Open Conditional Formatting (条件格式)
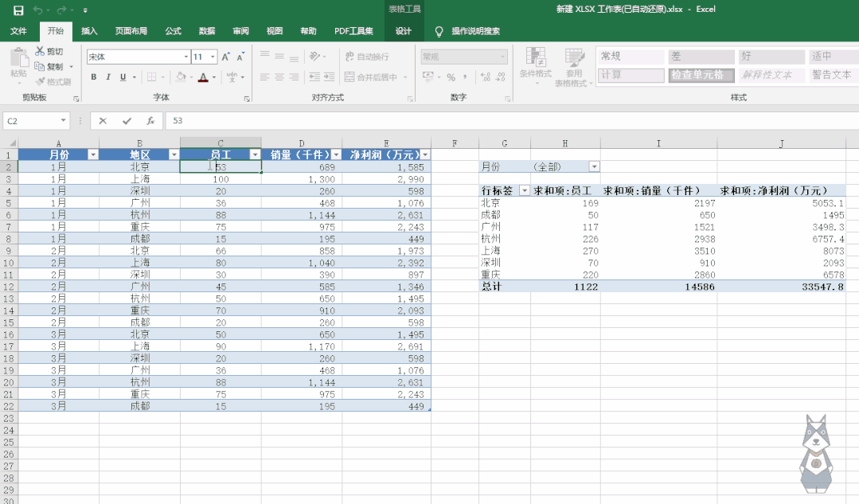Viewport: 859px width, 504px height. 535,66
